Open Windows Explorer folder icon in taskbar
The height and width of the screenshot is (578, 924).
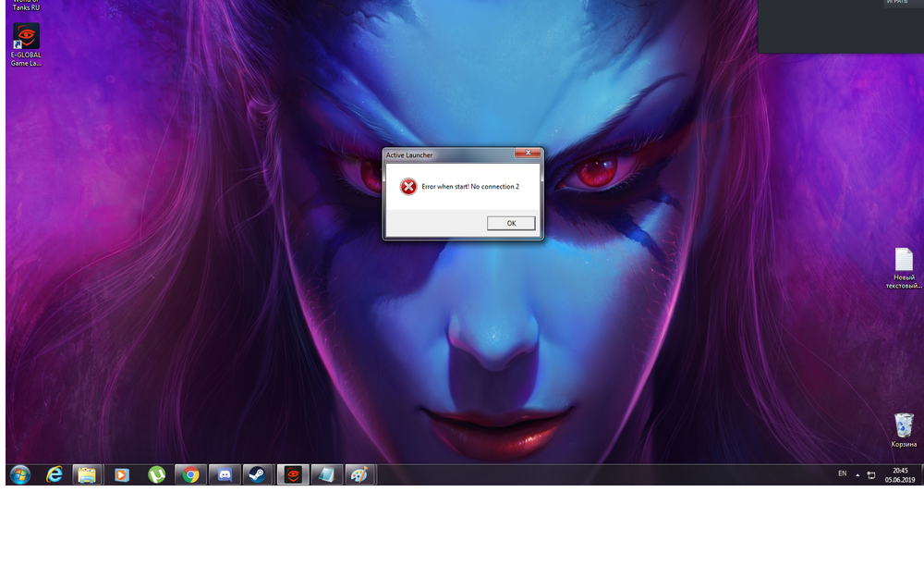click(x=87, y=474)
